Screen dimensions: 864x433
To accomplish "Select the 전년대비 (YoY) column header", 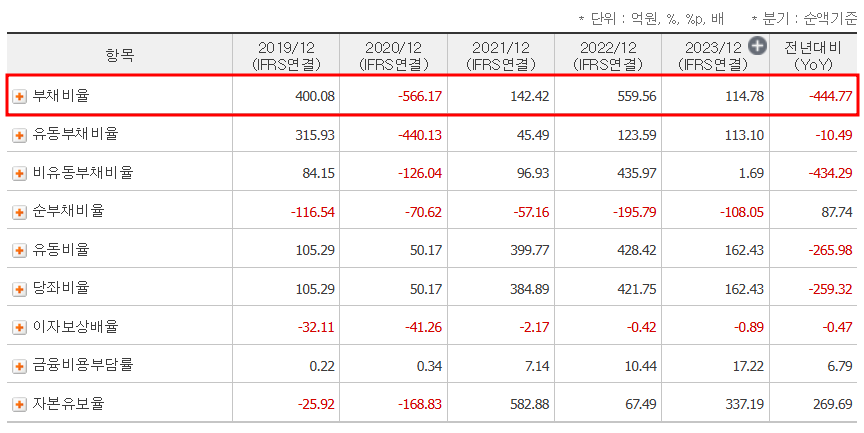I will coord(813,55).
